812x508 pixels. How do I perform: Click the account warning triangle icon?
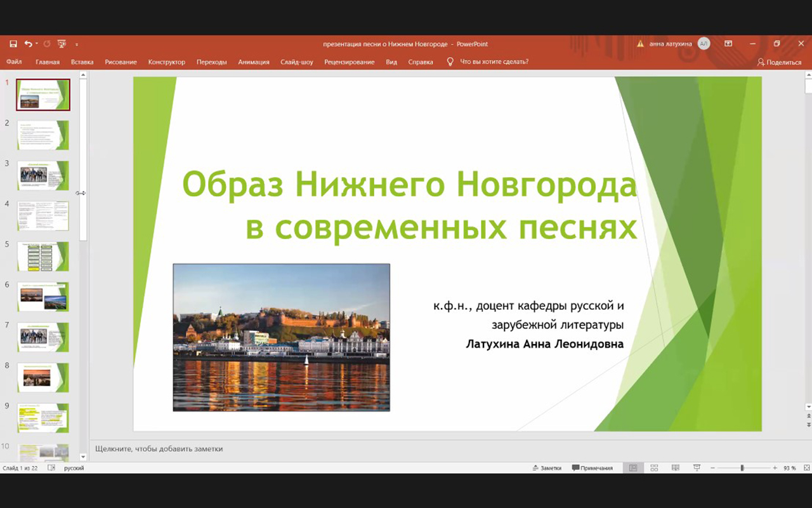click(x=640, y=44)
